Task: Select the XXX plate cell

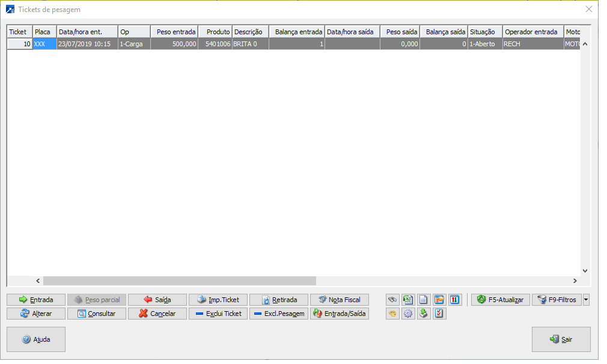Action: [x=44, y=44]
